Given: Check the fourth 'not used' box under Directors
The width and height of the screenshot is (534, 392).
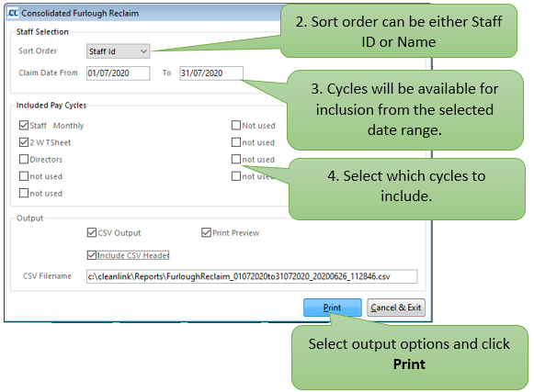Looking at the screenshot, I should (24, 176).
